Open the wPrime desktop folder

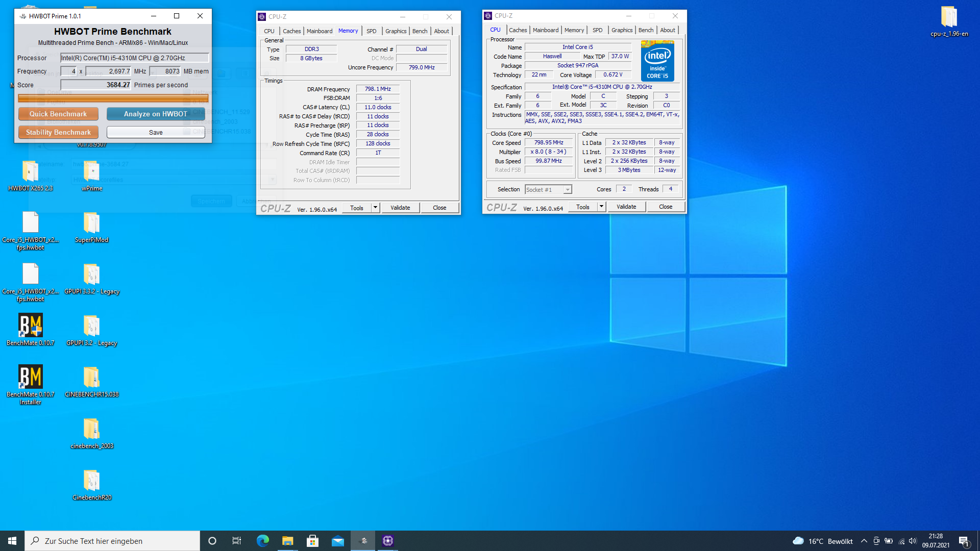click(x=92, y=176)
